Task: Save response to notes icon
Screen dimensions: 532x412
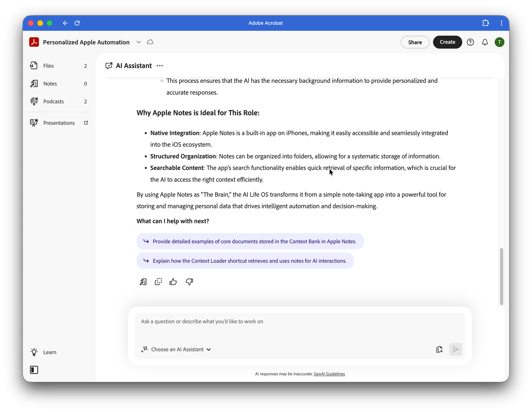Action: 143,282
